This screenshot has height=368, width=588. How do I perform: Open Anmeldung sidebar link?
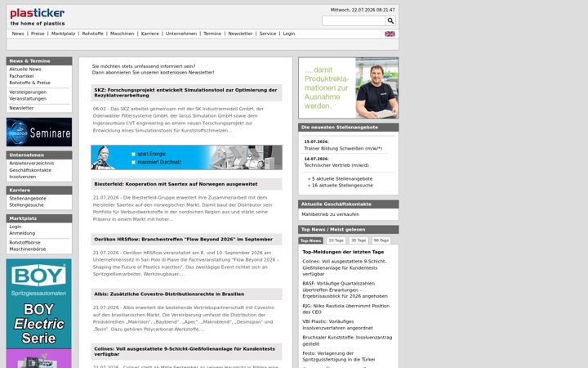[x=22, y=233]
